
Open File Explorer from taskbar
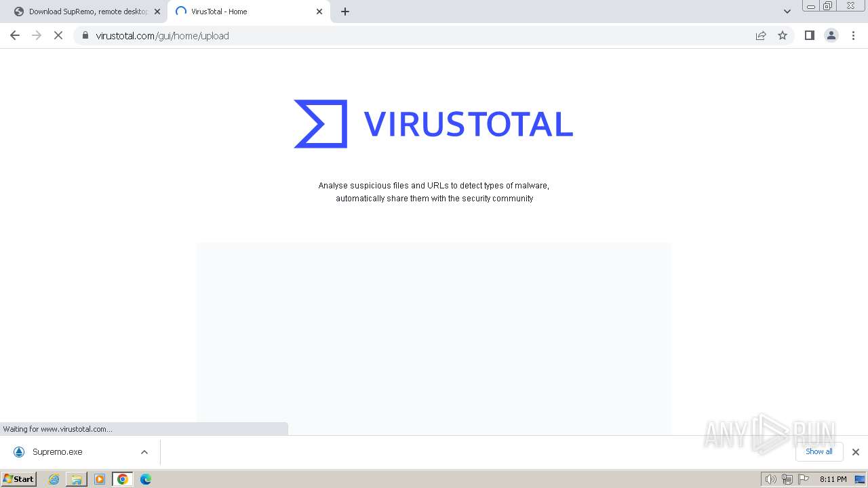pyautogui.click(x=77, y=479)
